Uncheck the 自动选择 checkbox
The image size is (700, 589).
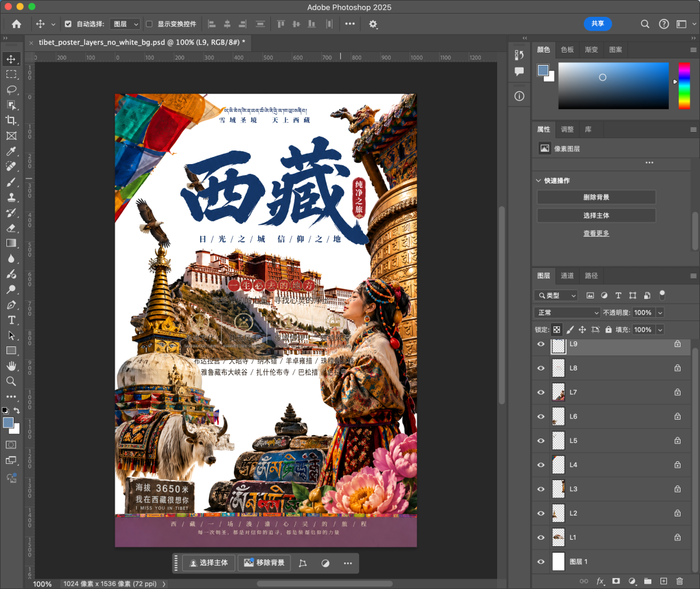pos(68,24)
